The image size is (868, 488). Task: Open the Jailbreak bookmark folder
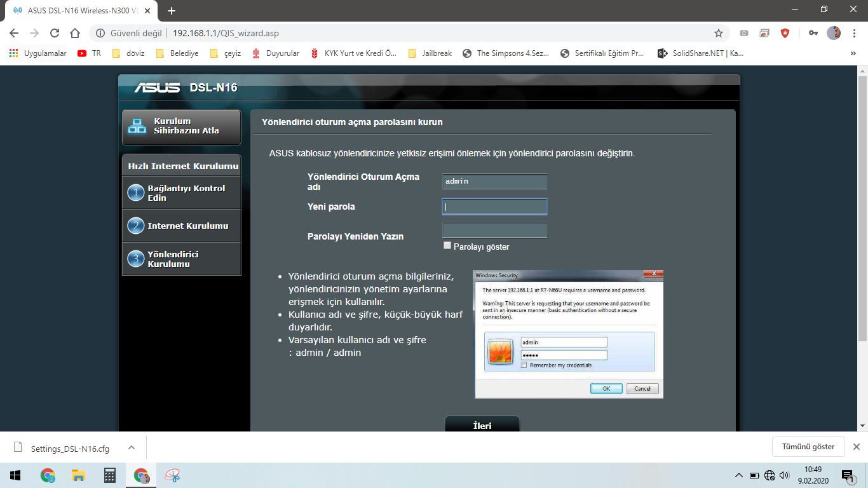click(430, 53)
